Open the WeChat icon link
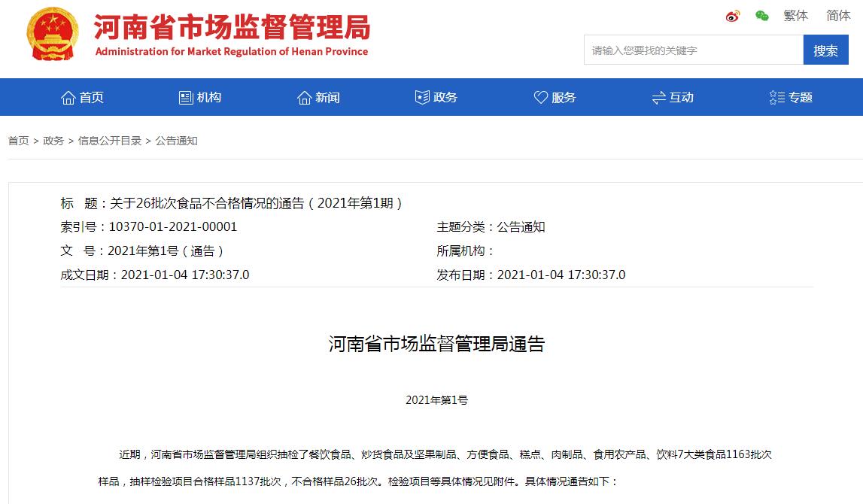The width and height of the screenshot is (863, 504). (762, 16)
